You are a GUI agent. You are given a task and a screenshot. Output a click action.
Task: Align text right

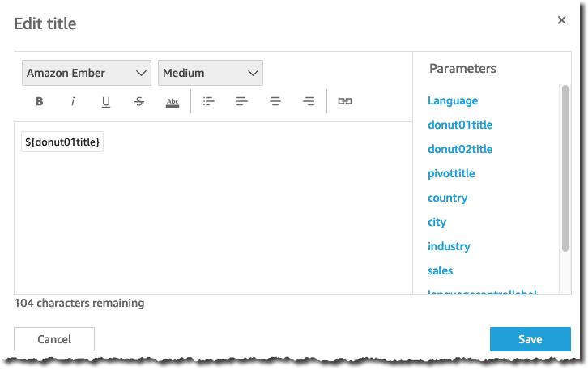point(309,101)
